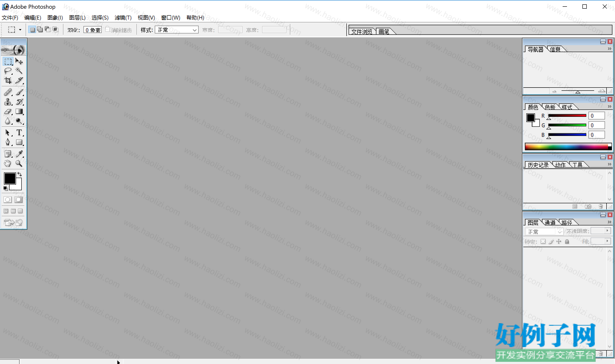Viewport: 615px width, 364px height.
Task: Select the Move tool
Action: (x=19, y=61)
